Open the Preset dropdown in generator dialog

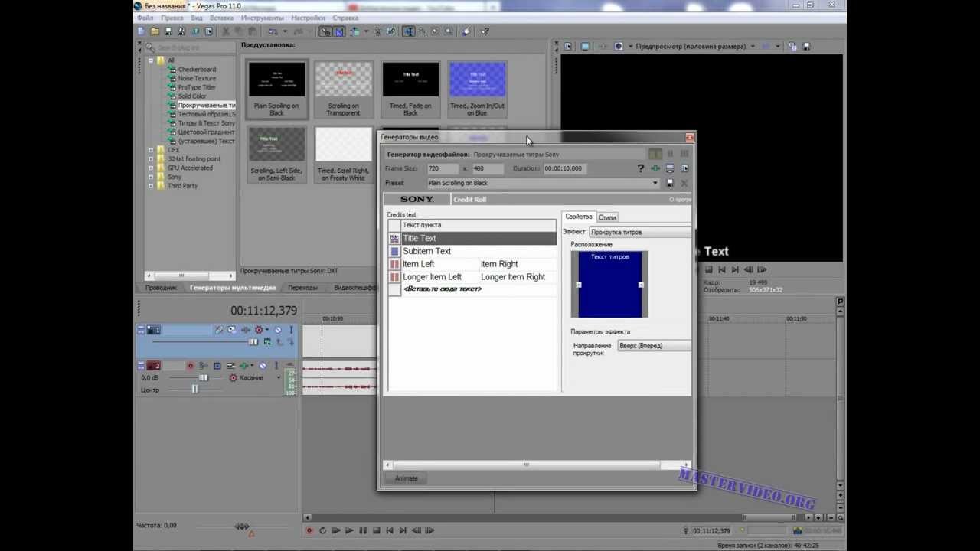(655, 184)
